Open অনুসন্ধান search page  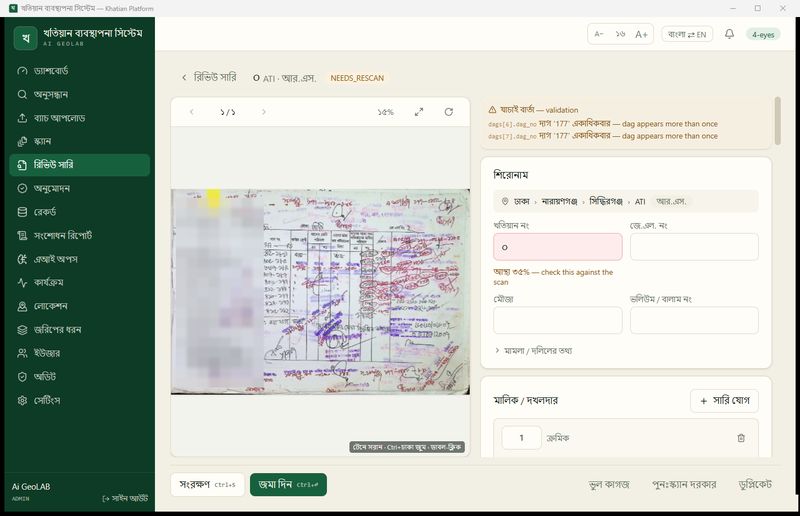point(79,94)
